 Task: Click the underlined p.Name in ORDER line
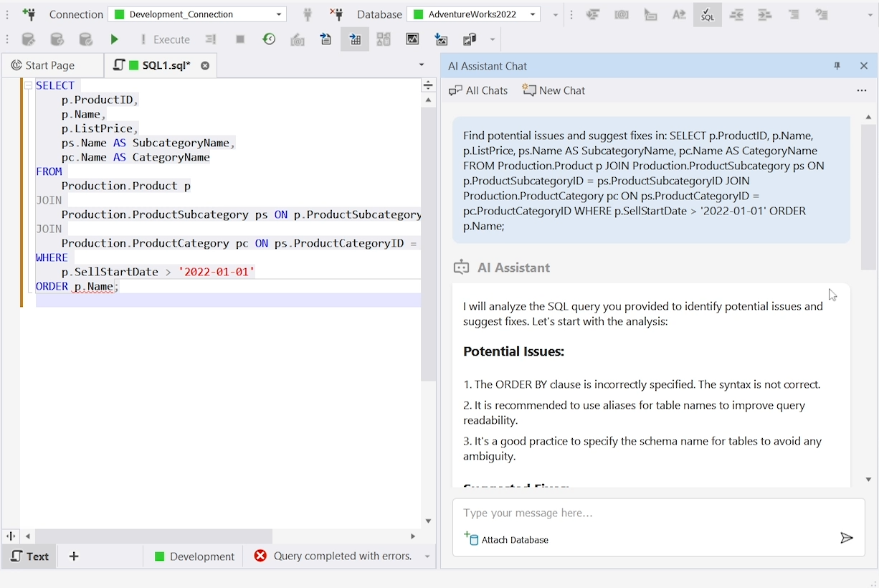coord(94,286)
